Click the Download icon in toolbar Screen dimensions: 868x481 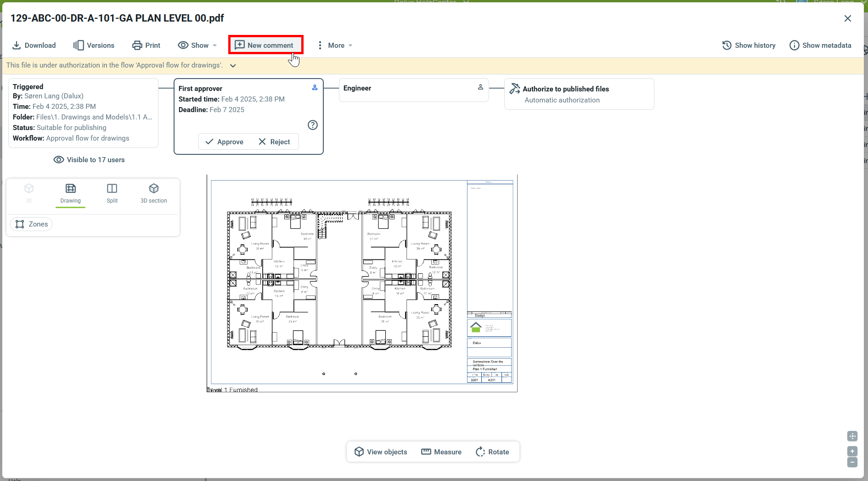tap(17, 45)
